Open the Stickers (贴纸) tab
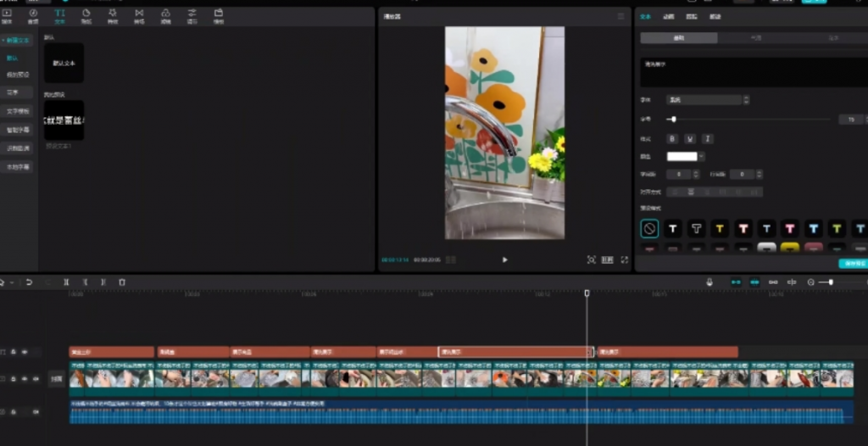The width and height of the screenshot is (868, 446). [x=86, y=16]
